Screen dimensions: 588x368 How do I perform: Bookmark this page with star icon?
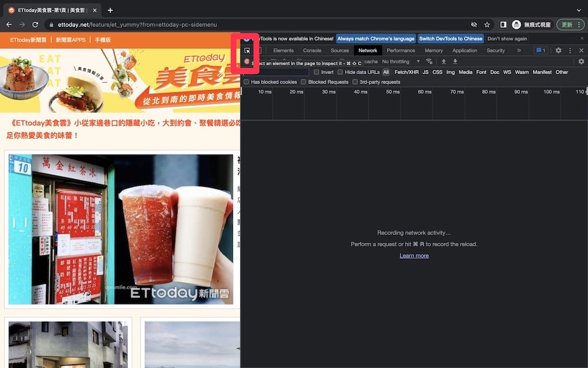487,25
